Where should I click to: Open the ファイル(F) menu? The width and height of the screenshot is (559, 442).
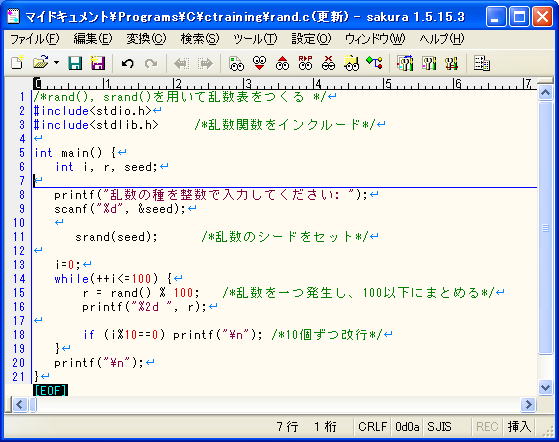[x=34, y=39]
